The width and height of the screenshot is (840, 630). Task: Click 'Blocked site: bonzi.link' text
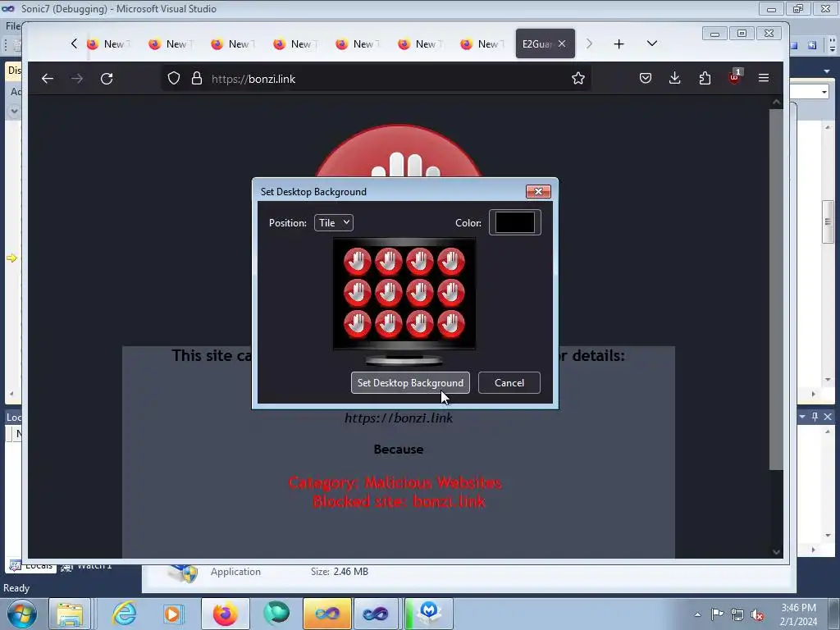[x=399, y=501]
